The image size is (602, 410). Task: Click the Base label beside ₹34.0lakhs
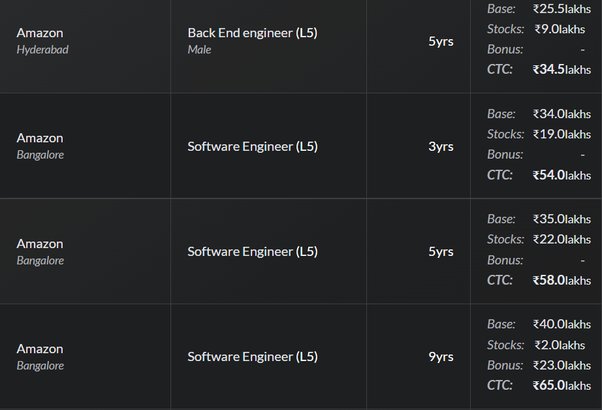[x=501, y=114]
